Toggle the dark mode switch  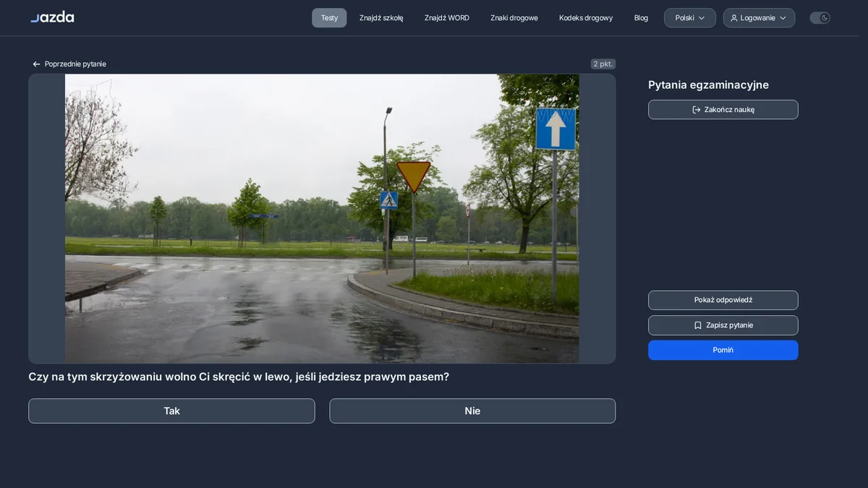820,18
